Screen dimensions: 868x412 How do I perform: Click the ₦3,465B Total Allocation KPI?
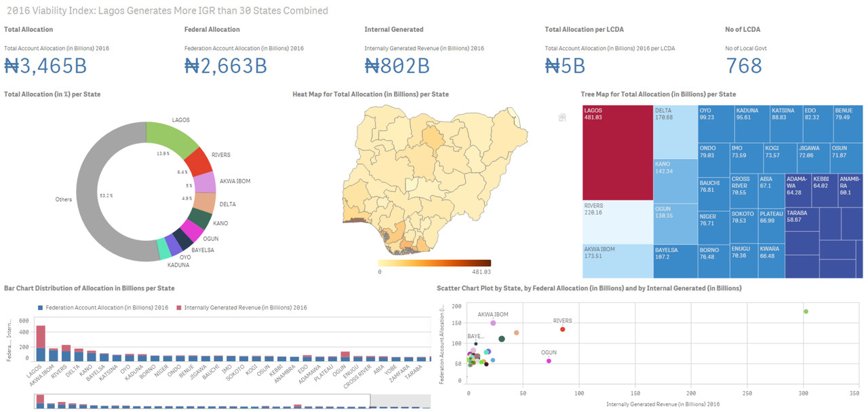[45, 66]
